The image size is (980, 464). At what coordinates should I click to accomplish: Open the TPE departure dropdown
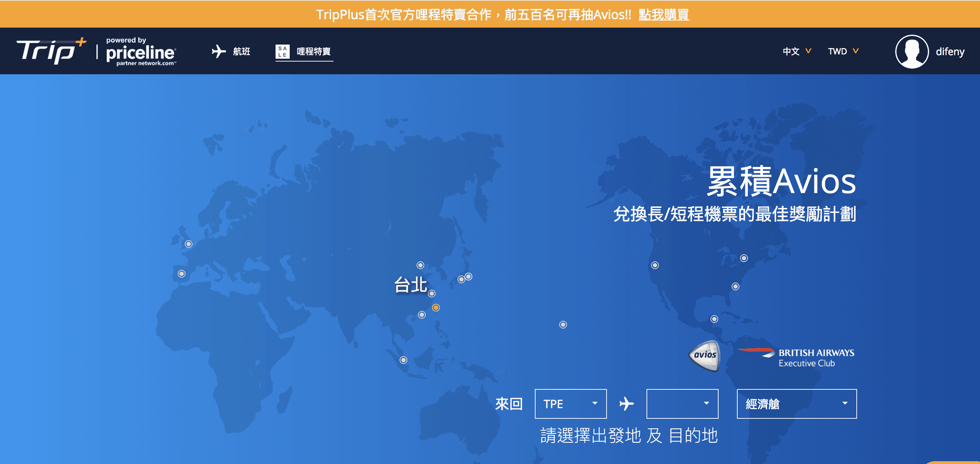pyautogui.click(x=571, y=404)
